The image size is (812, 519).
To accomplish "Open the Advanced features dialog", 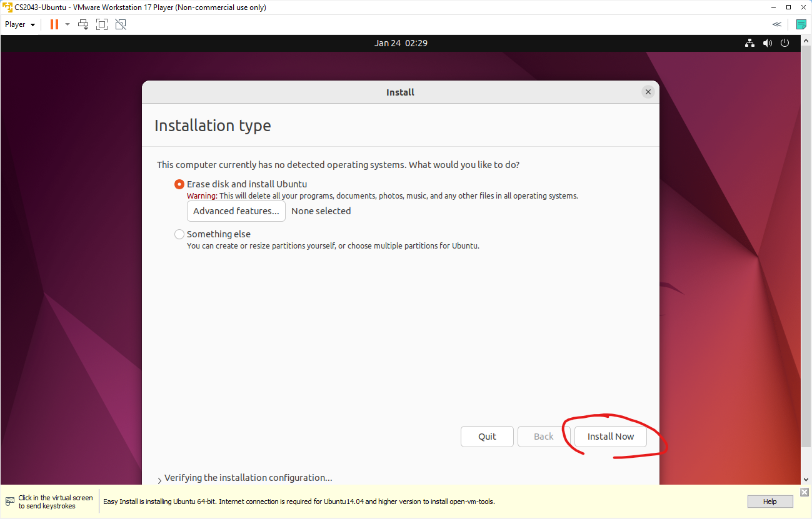I will [236, 211].
